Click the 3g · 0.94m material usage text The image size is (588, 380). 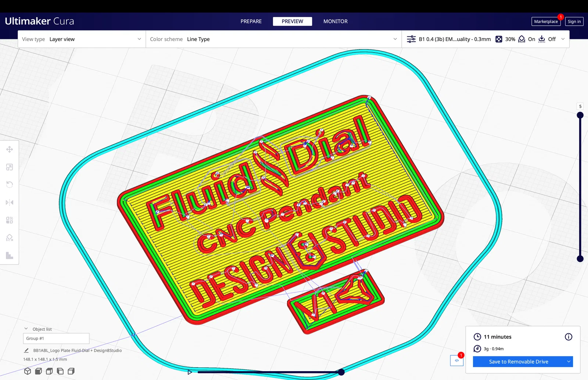click(494, 349)
